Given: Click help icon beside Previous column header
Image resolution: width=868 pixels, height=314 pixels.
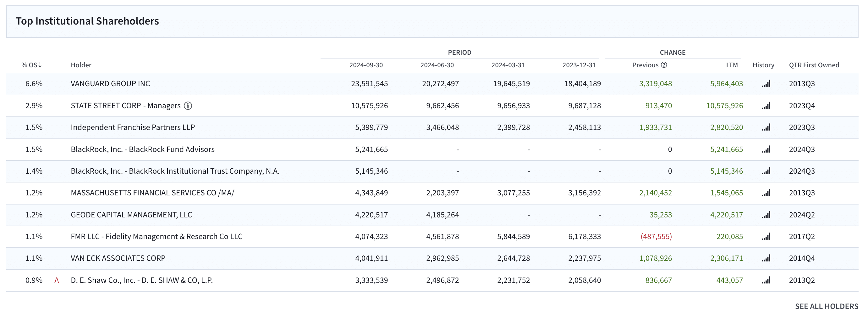Looking at the screenshot, I should coord(664,65).
